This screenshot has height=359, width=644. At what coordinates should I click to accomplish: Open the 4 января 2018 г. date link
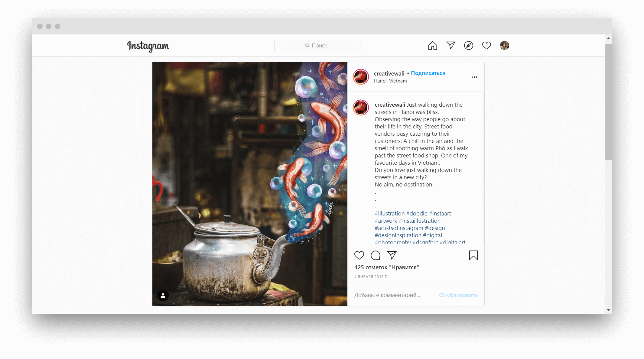click(x=371, y=277)
